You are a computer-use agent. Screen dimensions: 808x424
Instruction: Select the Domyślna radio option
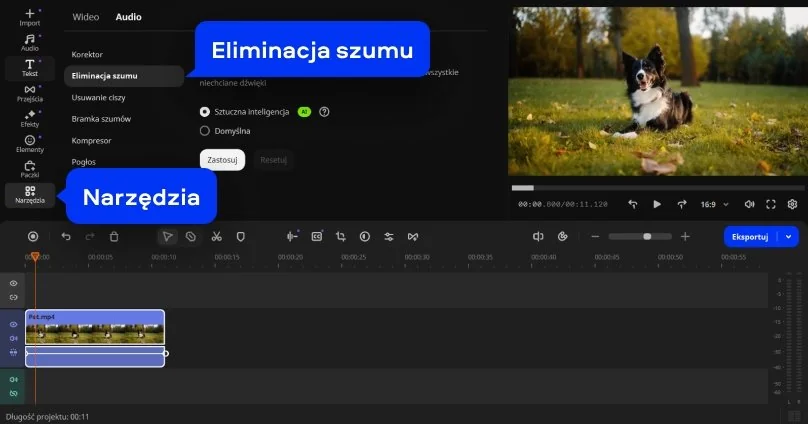[x=205, y=130]
